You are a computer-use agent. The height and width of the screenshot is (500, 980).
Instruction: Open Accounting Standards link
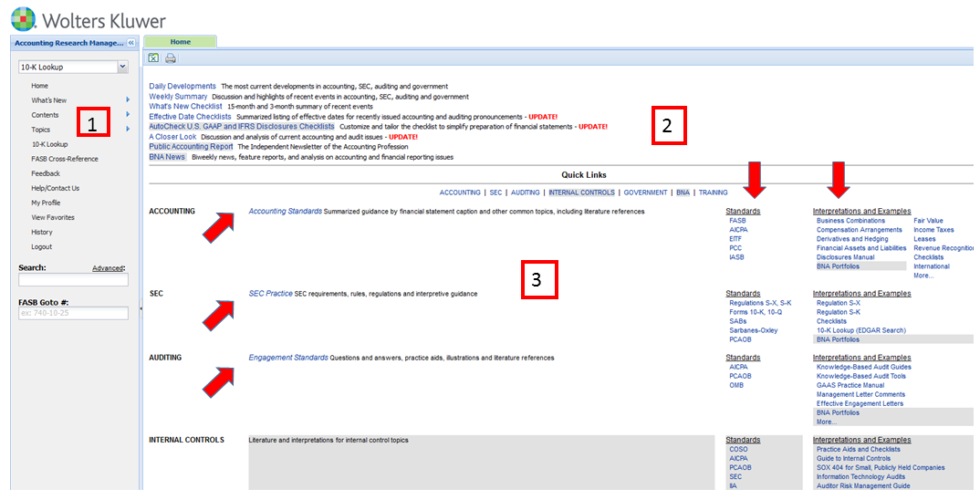pos(285,212)
